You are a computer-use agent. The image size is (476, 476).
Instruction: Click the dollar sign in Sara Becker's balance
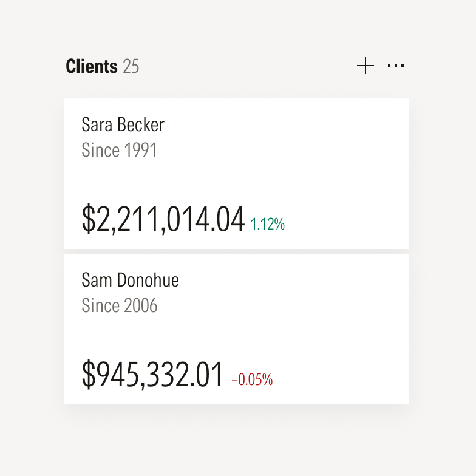point(89,219)
